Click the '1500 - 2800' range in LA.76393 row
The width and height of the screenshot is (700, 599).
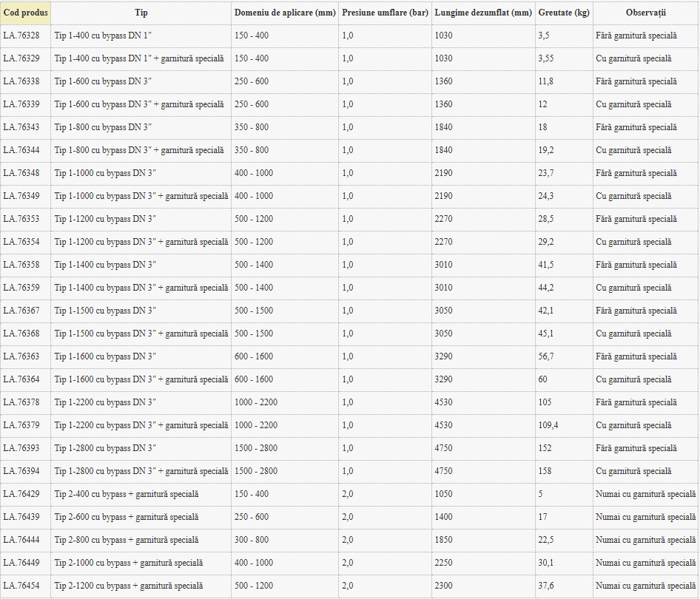pos(256,448)
